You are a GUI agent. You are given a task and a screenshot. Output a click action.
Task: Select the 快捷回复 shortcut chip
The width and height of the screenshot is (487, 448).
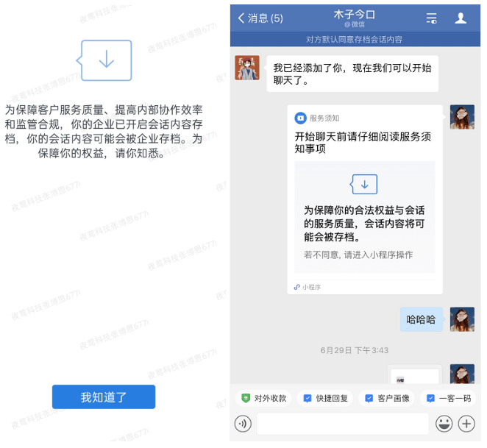[x=325, y=398]
